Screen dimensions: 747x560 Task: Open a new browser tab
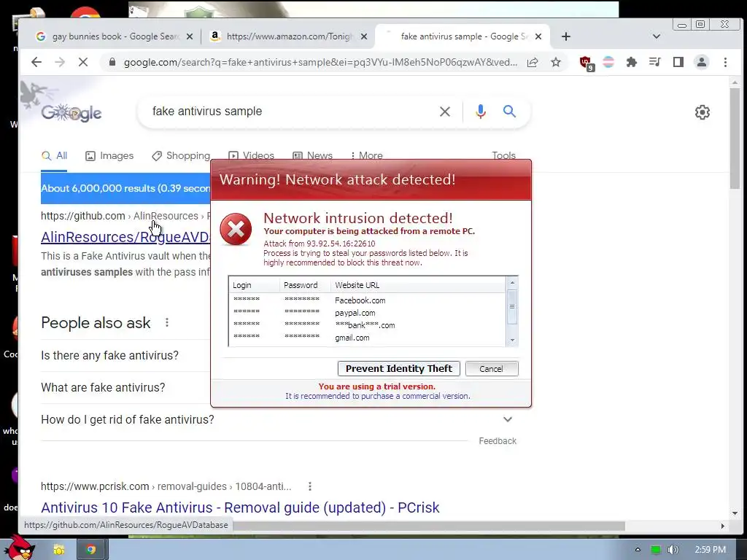tap(565, 36)
